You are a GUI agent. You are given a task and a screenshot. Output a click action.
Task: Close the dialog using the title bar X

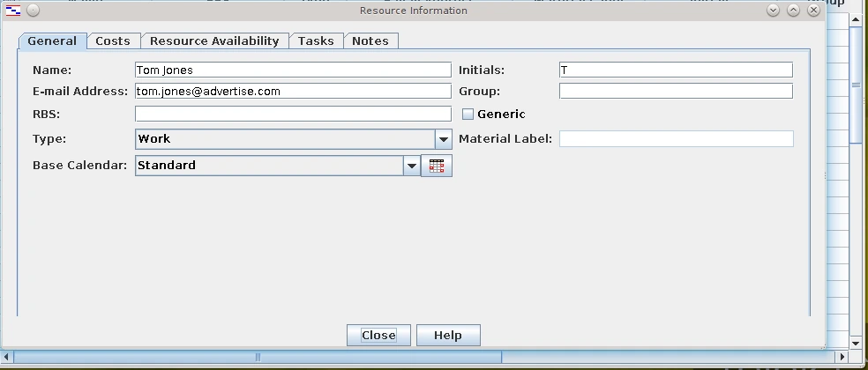(813, 10)
